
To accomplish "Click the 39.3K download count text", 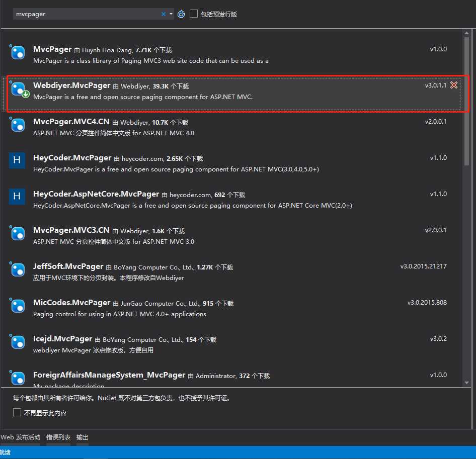I will pos(161,86).
